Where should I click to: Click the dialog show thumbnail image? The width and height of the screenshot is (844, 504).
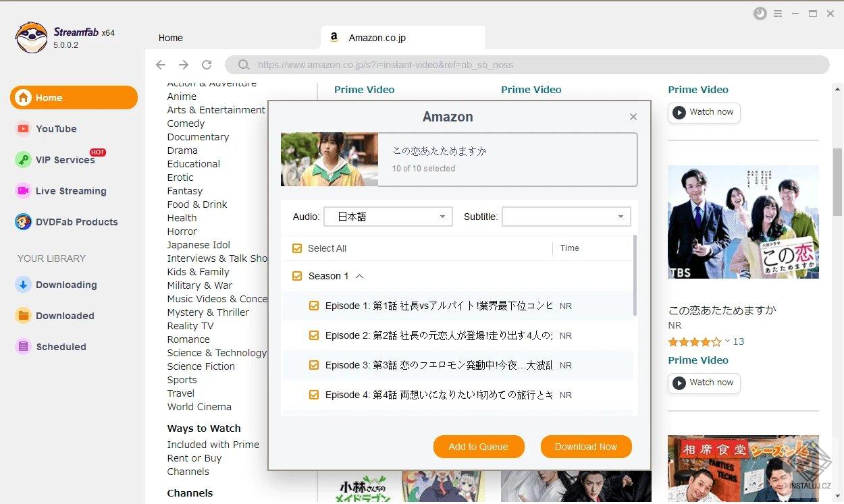[x=329, y=159]
